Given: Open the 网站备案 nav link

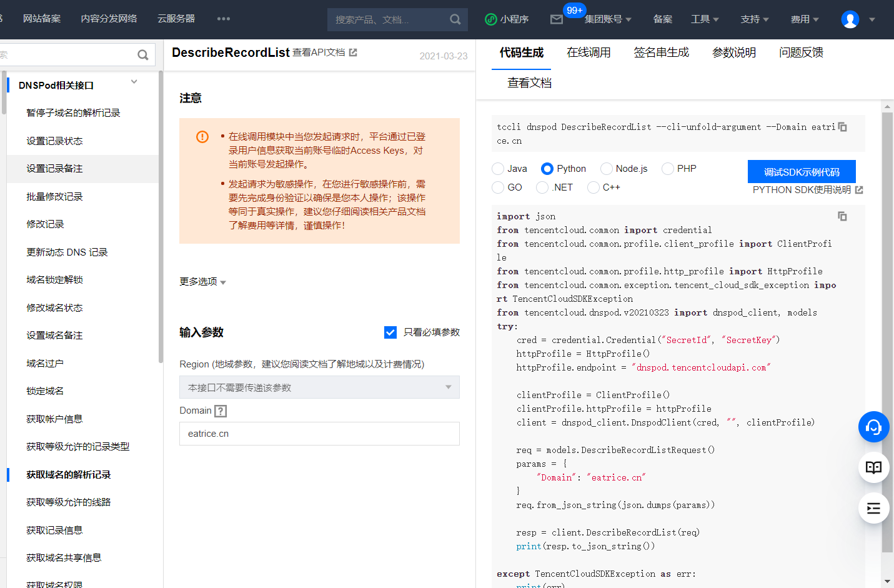Looking at the screenshot, I should click(x=42, y=19).
